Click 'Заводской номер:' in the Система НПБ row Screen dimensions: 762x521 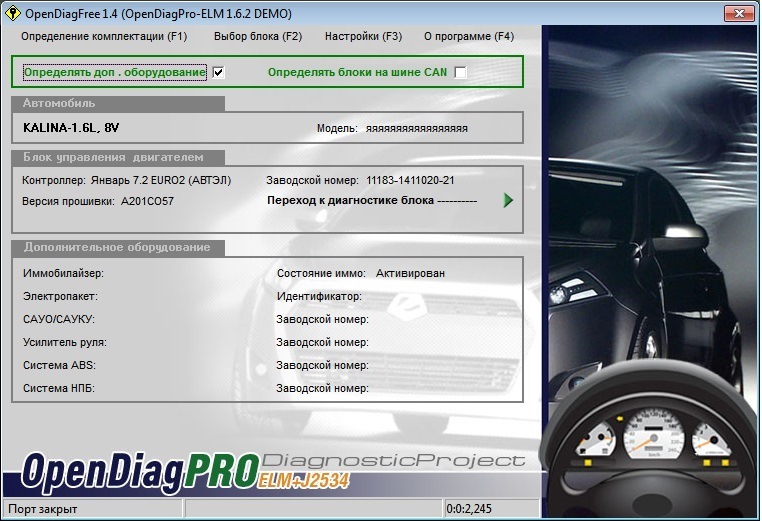coord(323,388)
